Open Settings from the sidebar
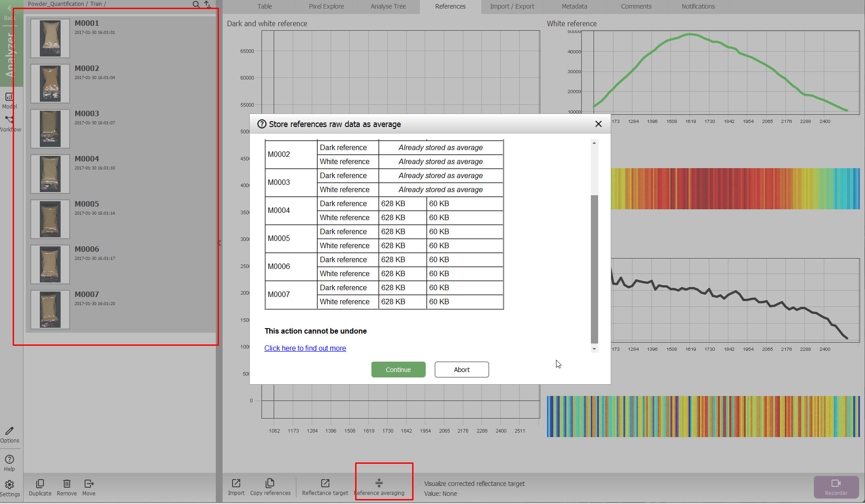The height and width of the screenshot is (504, 865). pyautogui.click(x=10, y=485)
